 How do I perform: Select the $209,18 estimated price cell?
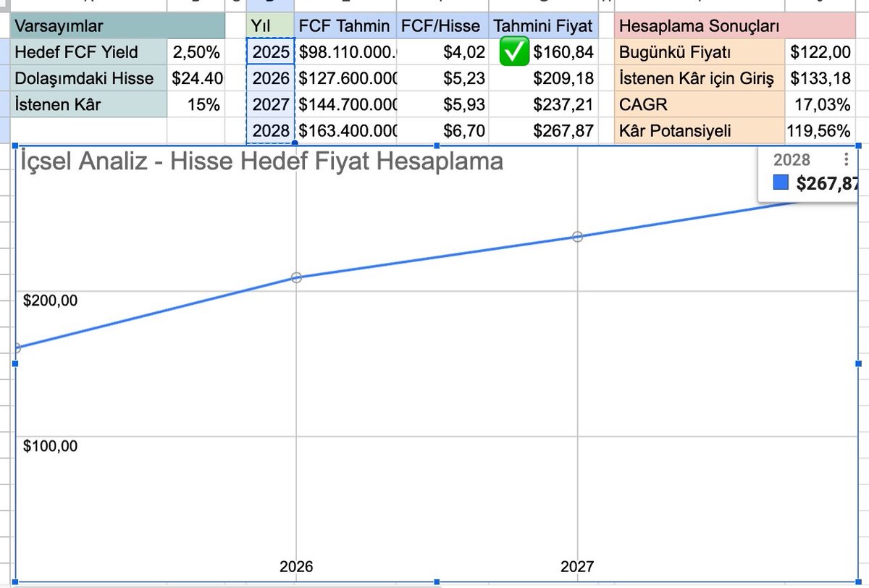(544, 78)
